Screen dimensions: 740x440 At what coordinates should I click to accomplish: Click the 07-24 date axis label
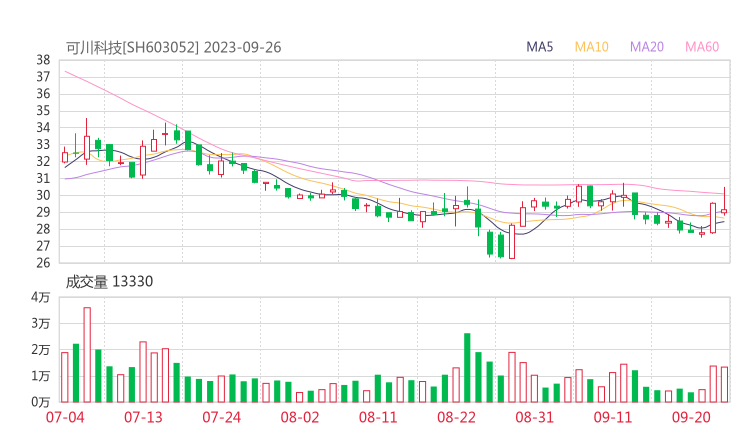click(222, 417)
